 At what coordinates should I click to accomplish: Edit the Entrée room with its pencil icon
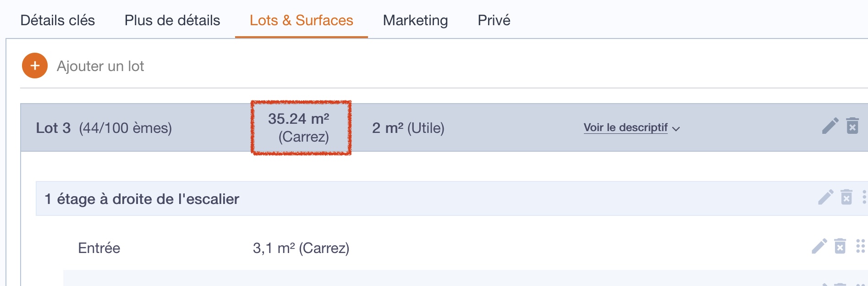(x=819, y=246)
